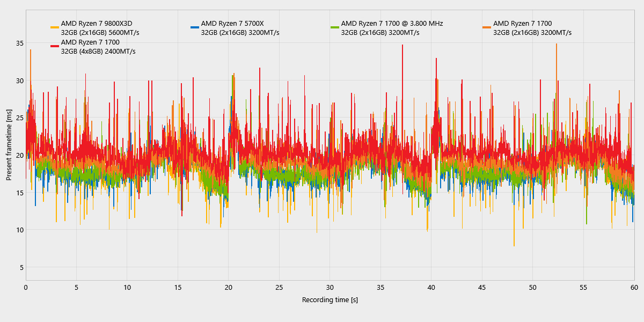Select the 'AMD Ryzen 7 5700X' legend label
644x322 pixels.
[x=232, y=23]
